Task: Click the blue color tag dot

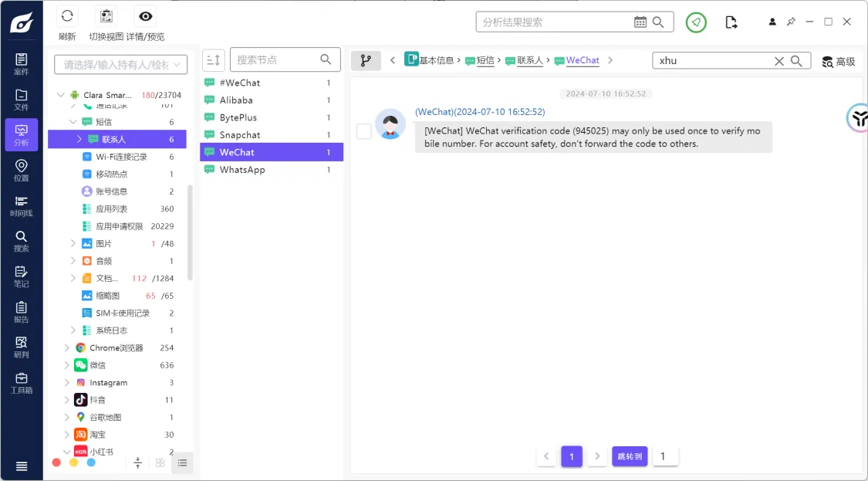Action: click(91, 462)
